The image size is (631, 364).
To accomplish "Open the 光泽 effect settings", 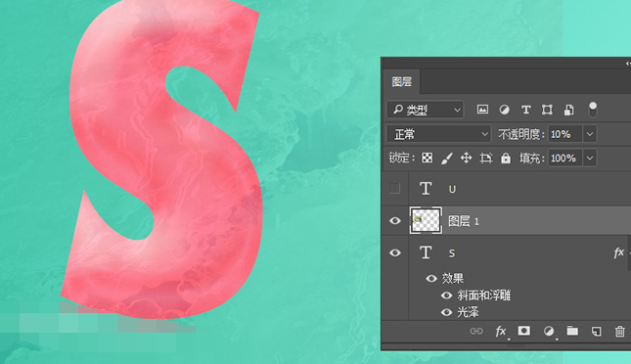I will pos(468,312).
